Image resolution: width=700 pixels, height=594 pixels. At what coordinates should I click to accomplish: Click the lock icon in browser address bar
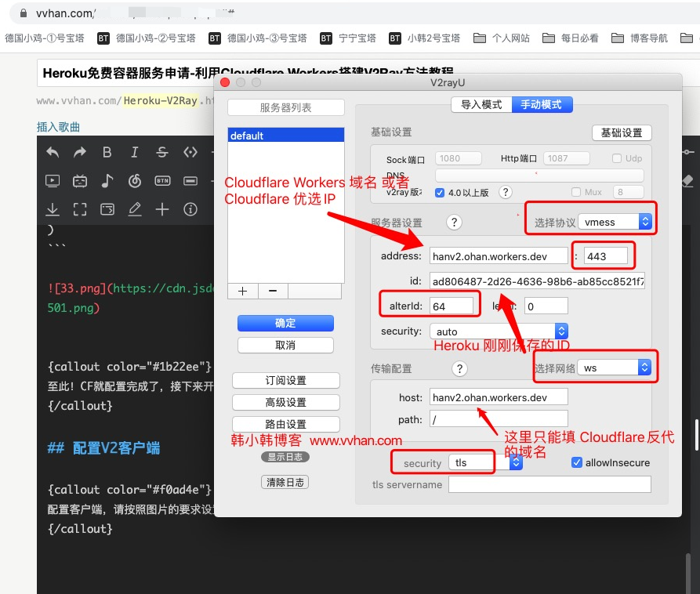pos(24,13)
